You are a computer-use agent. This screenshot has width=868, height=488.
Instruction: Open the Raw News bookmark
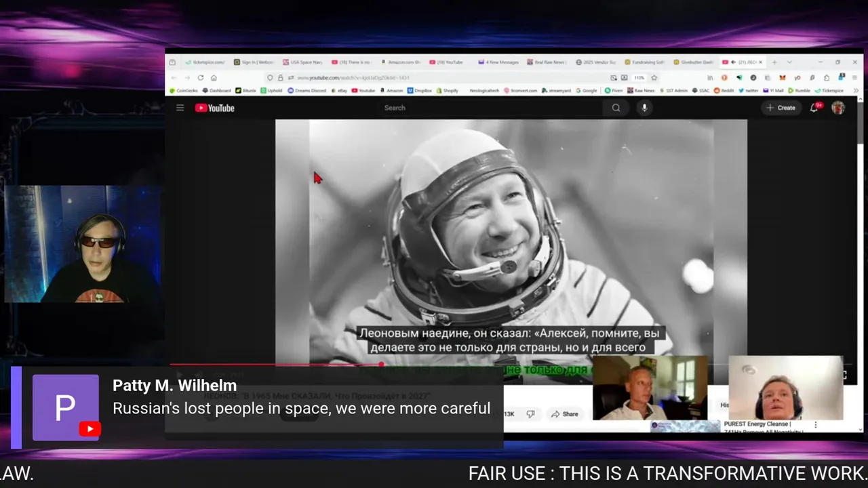pos(641,90)
